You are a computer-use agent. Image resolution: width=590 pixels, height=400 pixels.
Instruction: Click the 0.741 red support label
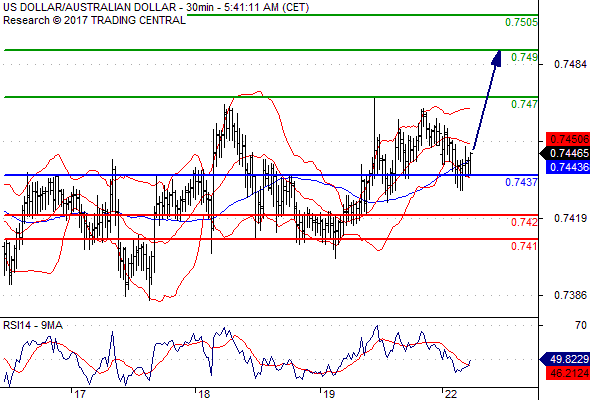coord(524,246)
